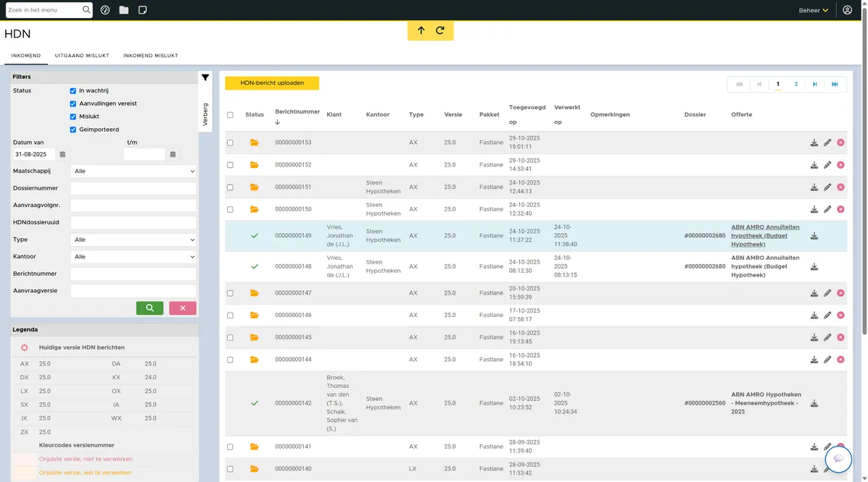
Task: Open the Type filter dropdown
Action: tap(134, 240)
